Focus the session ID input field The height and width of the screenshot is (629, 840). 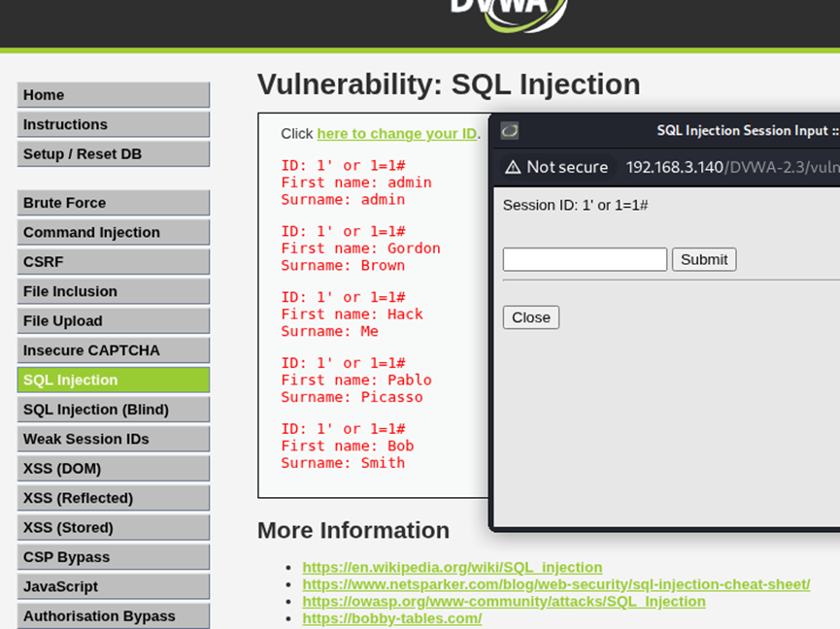585,259
